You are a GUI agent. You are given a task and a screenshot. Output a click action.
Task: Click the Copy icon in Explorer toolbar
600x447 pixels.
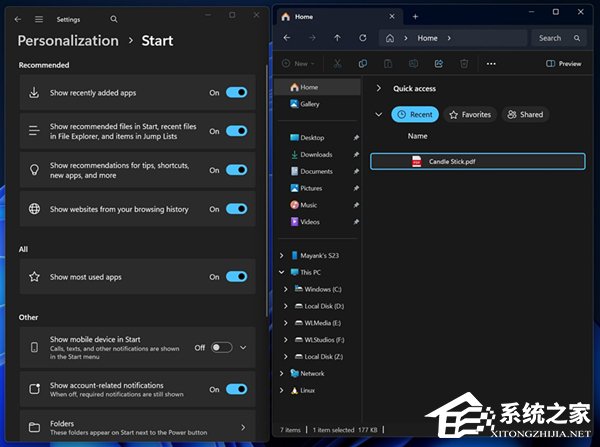point(363,64)
